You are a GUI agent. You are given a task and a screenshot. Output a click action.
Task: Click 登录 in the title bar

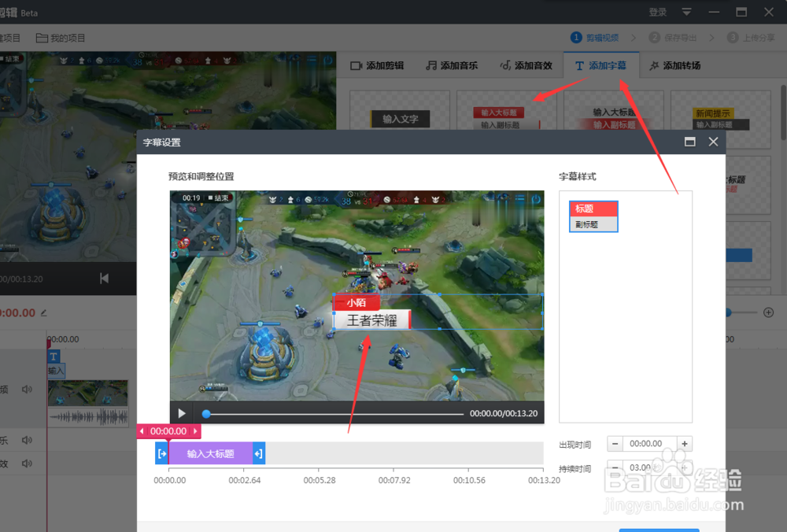pos(658,12)
